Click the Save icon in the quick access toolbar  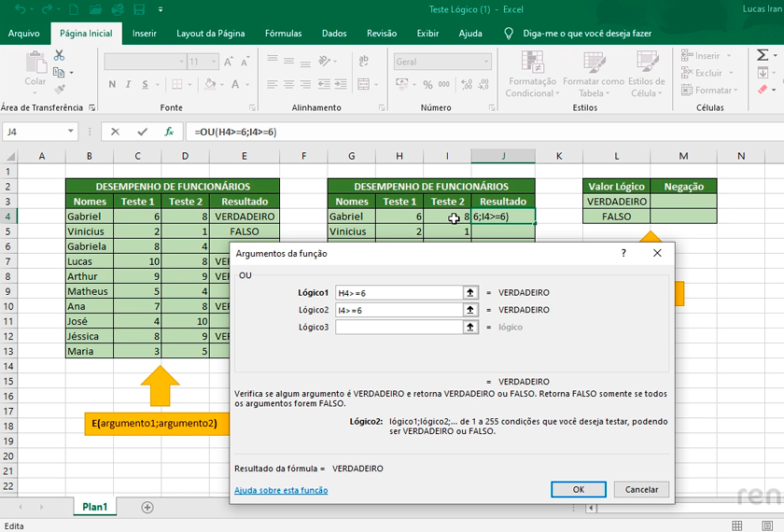coord(138,9)
